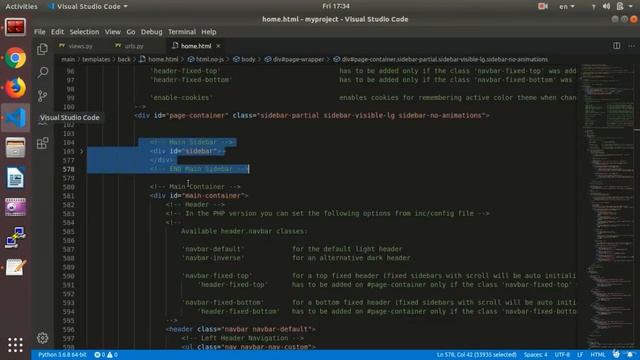The image size is (640, 360).
Task: Open the File menu
Action: coord(40,32)
